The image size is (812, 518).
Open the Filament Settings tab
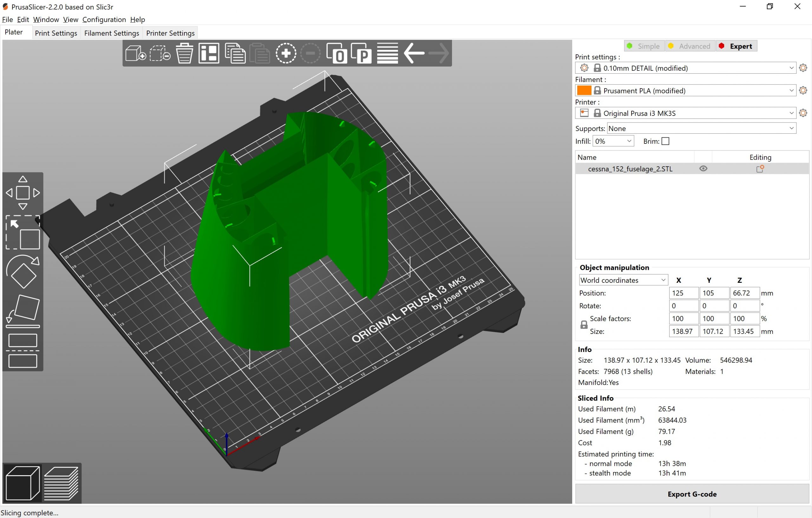(x=112, y=33)
